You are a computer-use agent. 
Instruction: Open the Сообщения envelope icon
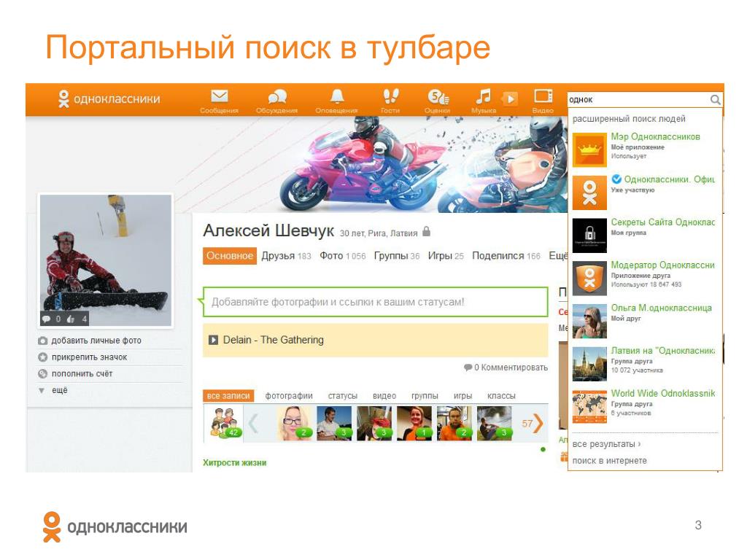(219, 97)
